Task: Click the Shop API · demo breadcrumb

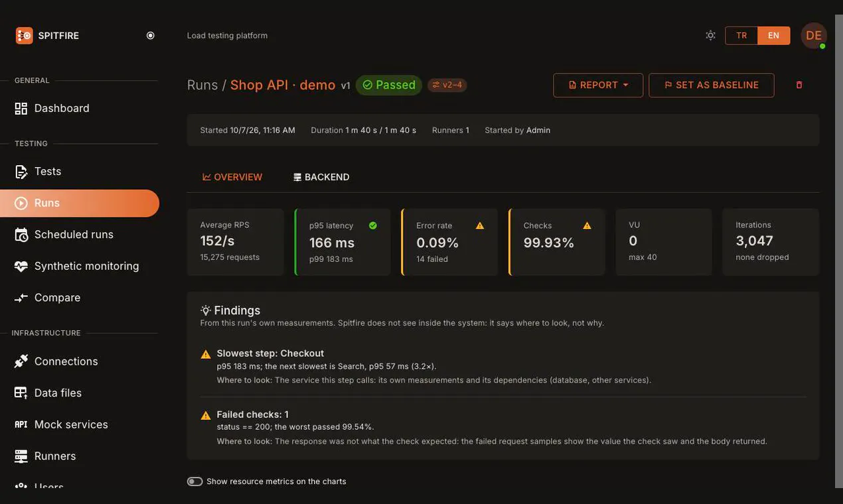Action: (x=283, y=85)
